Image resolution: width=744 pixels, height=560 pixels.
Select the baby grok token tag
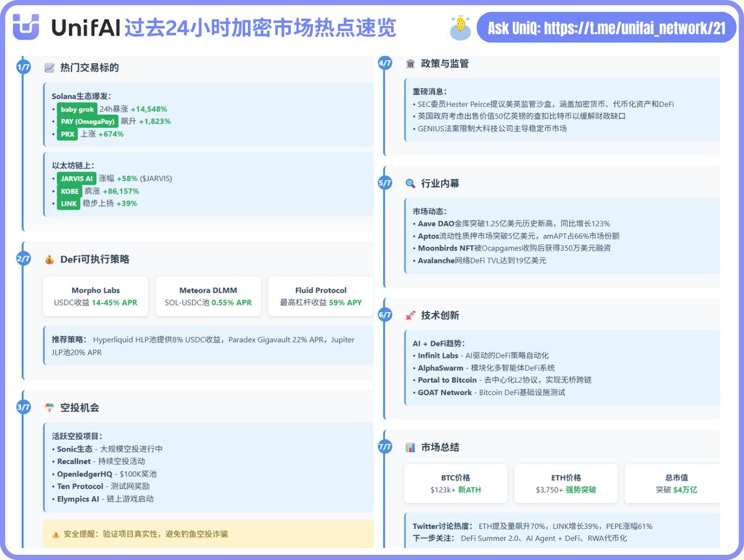[x=77, y=109]
